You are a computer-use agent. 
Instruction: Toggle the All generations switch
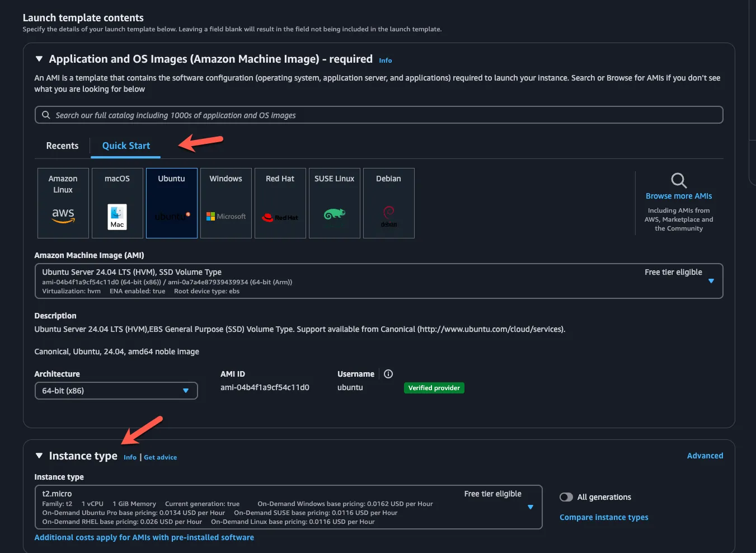(x=566, y=497)
